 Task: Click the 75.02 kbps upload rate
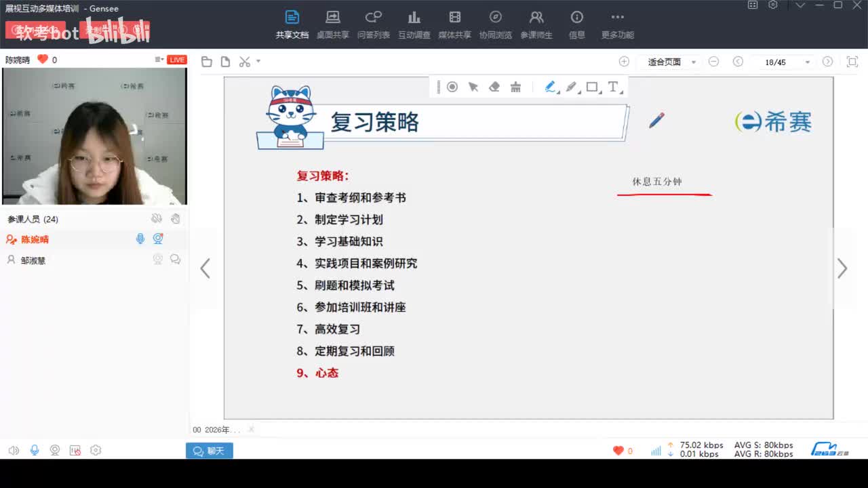coord(702,445)
